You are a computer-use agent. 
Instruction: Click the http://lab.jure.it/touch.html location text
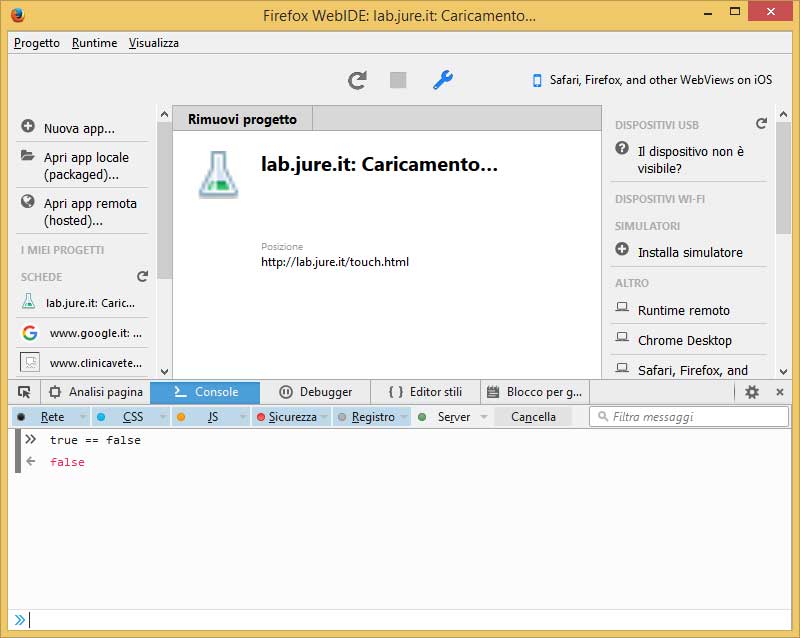(x=335, y=262)
